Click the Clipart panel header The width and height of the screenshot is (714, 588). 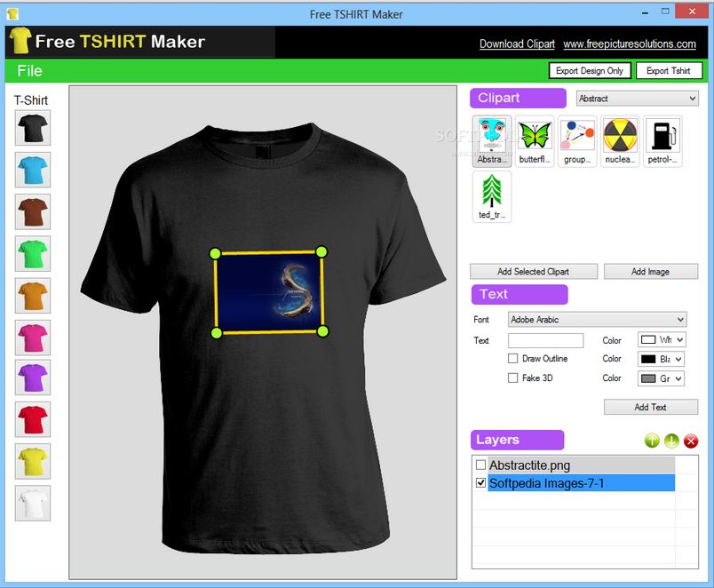[x=519, y=98]
